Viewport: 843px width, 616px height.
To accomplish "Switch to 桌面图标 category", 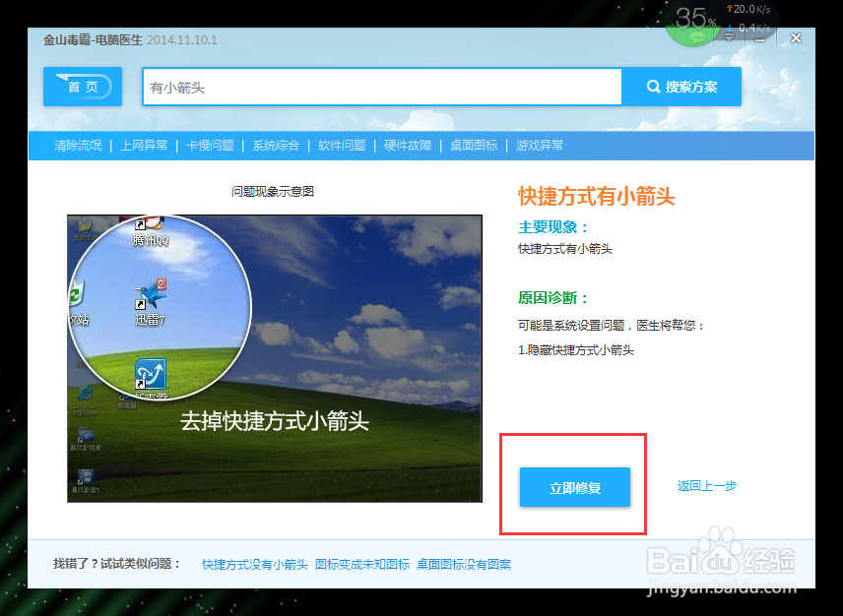I will pyautogui.click(x=474, y=146).
